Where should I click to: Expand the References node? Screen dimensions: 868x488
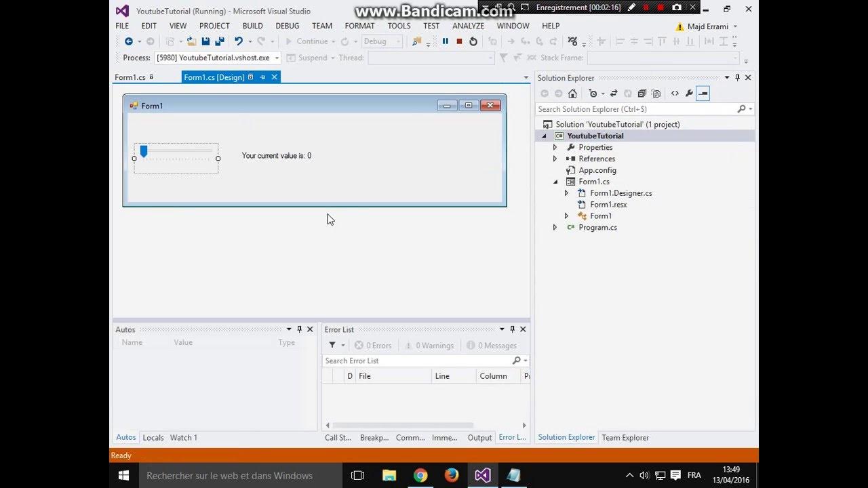[x=555, y=159]
